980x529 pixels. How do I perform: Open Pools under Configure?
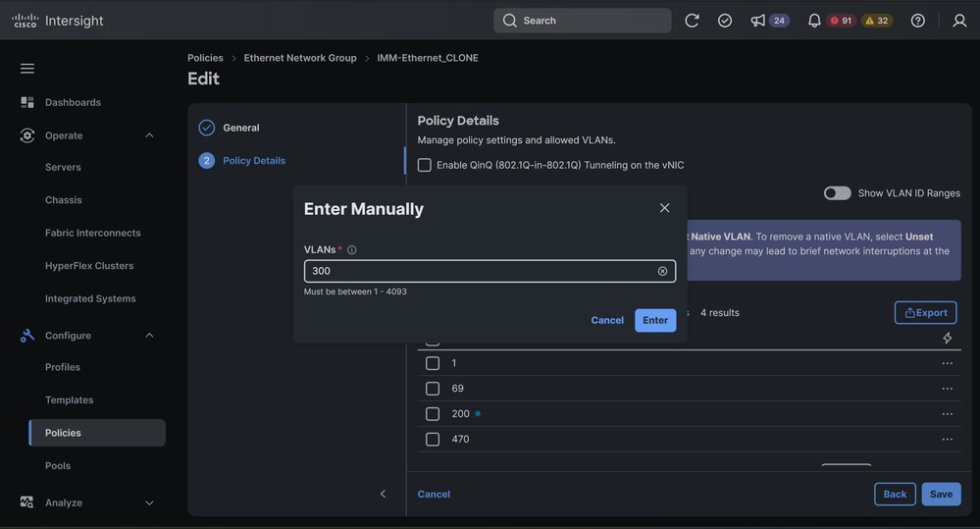(58, 466)
